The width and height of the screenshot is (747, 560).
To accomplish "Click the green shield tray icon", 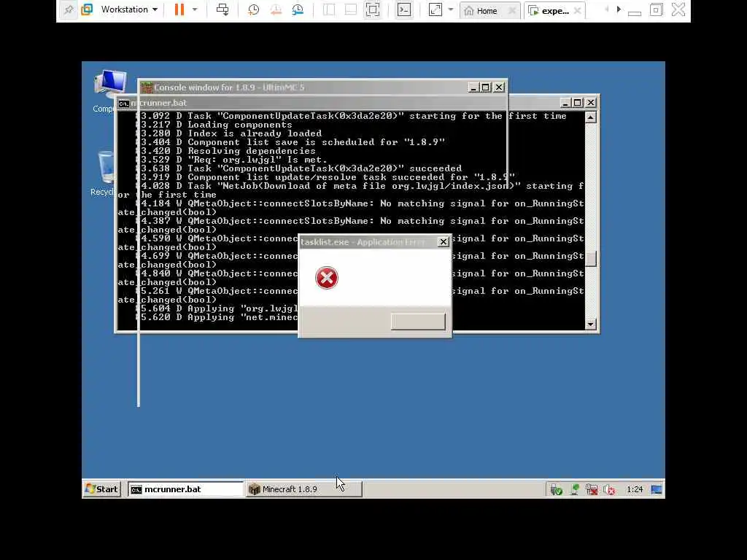I will 556,489.
